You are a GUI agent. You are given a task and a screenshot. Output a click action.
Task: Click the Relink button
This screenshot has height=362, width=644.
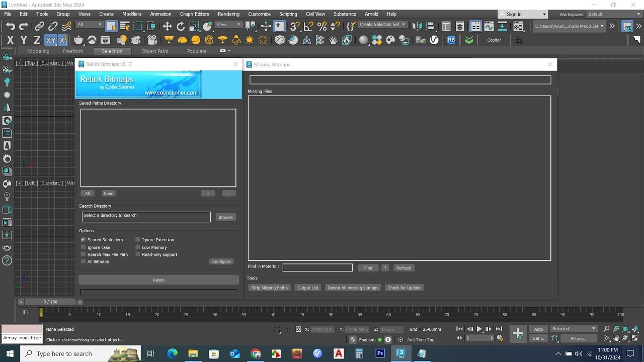(158, 280)
